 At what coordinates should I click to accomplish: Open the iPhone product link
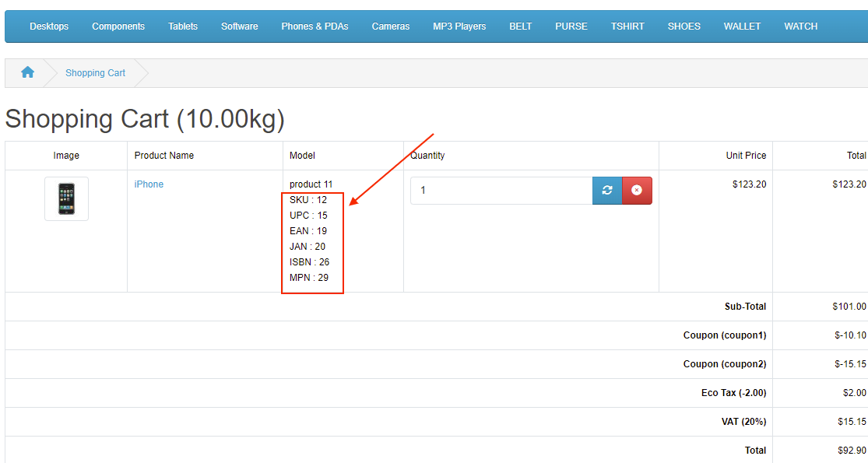point(149,184)
